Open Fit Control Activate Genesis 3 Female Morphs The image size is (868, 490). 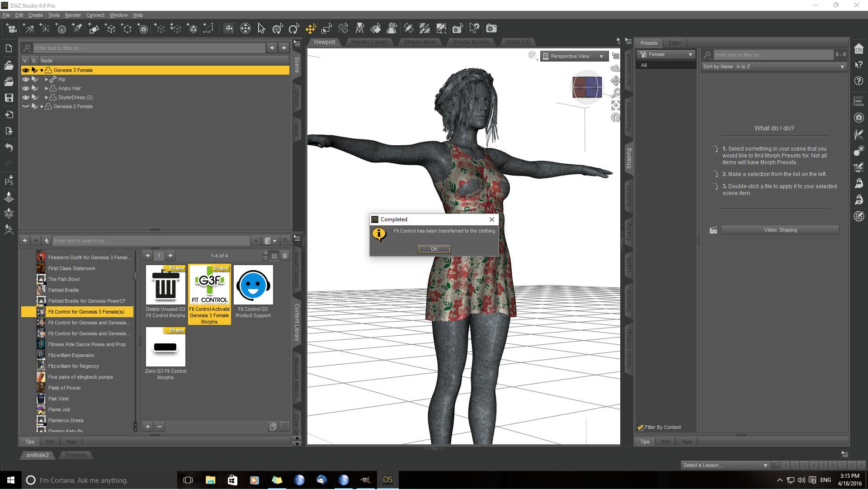coord(209,285)
